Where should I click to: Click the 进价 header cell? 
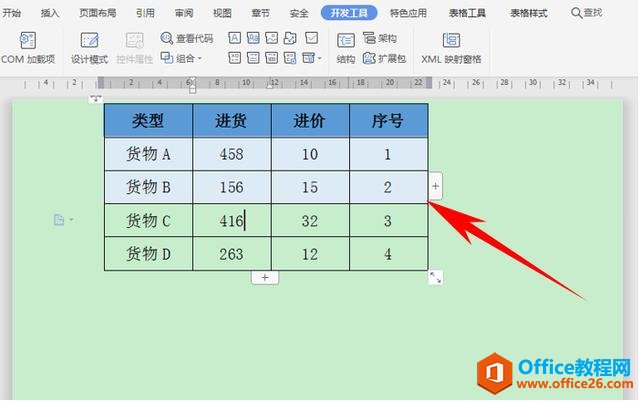[x=310, y=120]
